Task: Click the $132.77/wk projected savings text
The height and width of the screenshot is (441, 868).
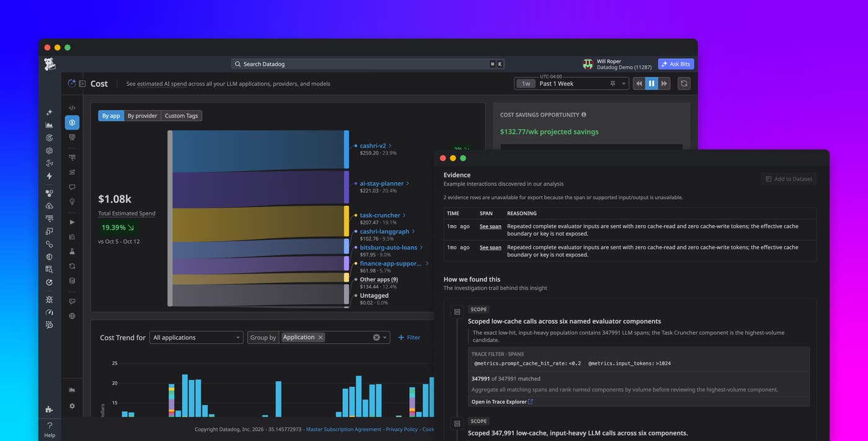Action: [549, 131]
